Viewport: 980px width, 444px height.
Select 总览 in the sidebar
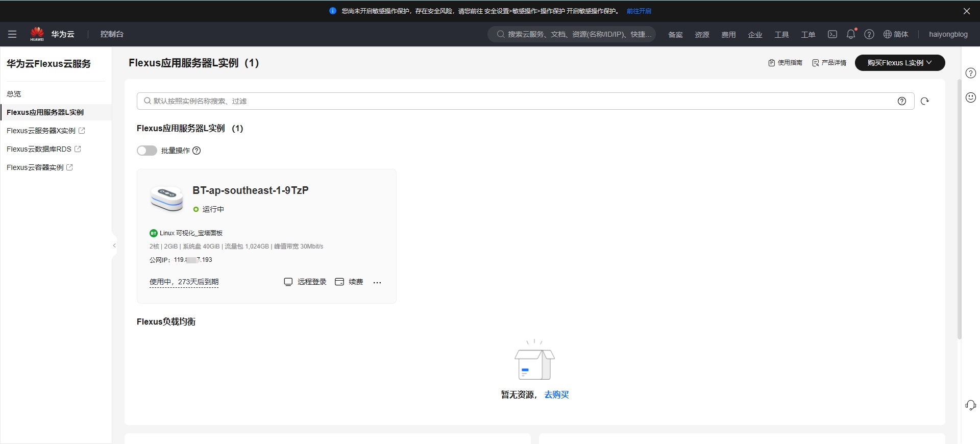click(14, 94)
